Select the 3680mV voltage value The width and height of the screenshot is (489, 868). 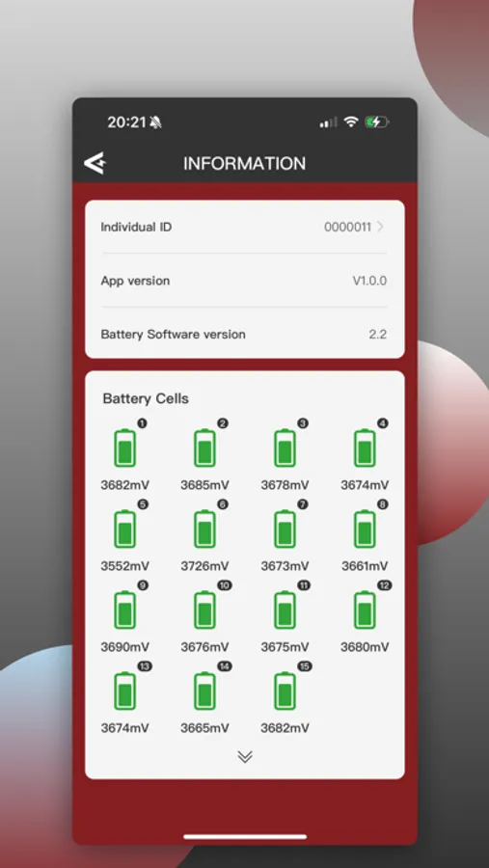[365, 647]
